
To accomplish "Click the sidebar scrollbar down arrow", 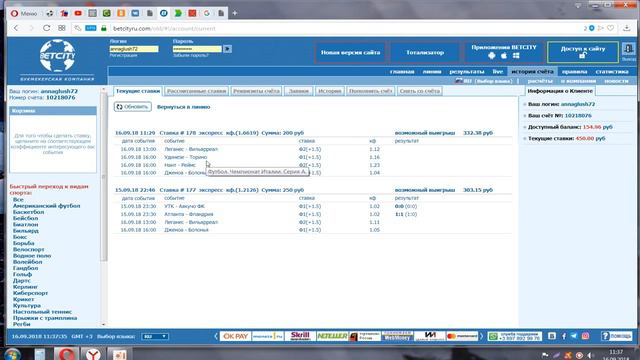I will (103, 324).
